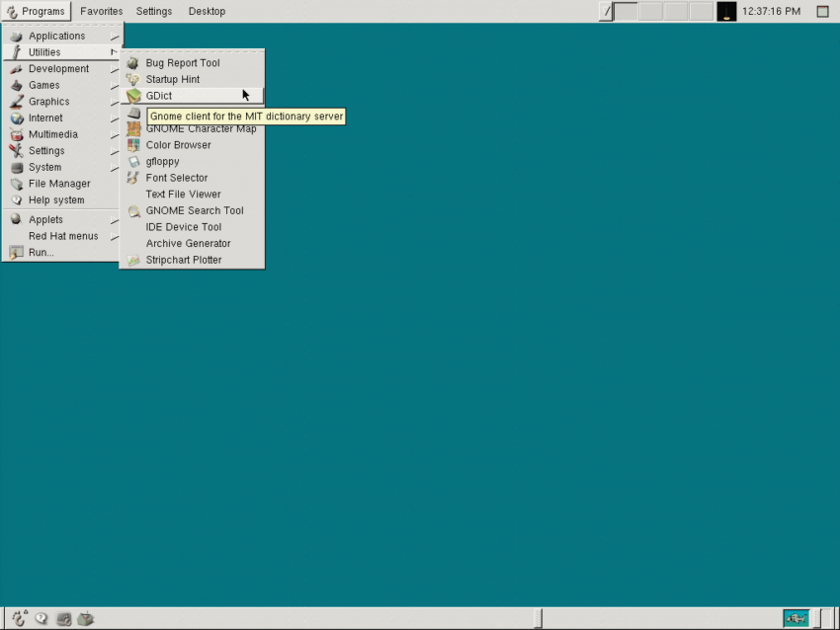Open the Settings menu in top panel

(x=154, y=11)
